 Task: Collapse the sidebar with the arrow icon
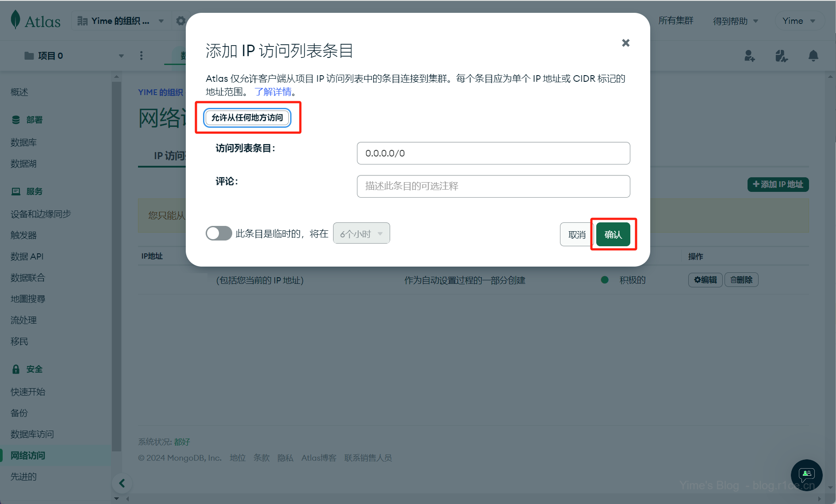click(122, 483)
